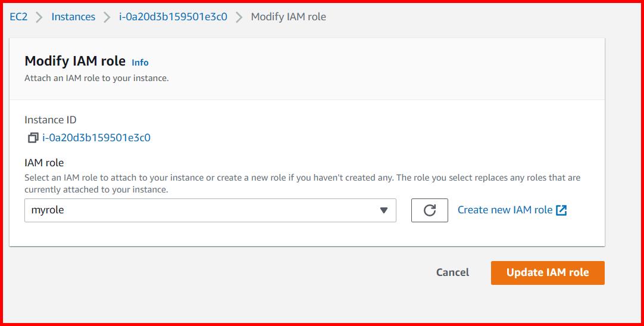Open instance i-0a20d3b159501e3c0 in the breadcrumb
This screenshot has width=644, height=326.
[x=173, y=17]
